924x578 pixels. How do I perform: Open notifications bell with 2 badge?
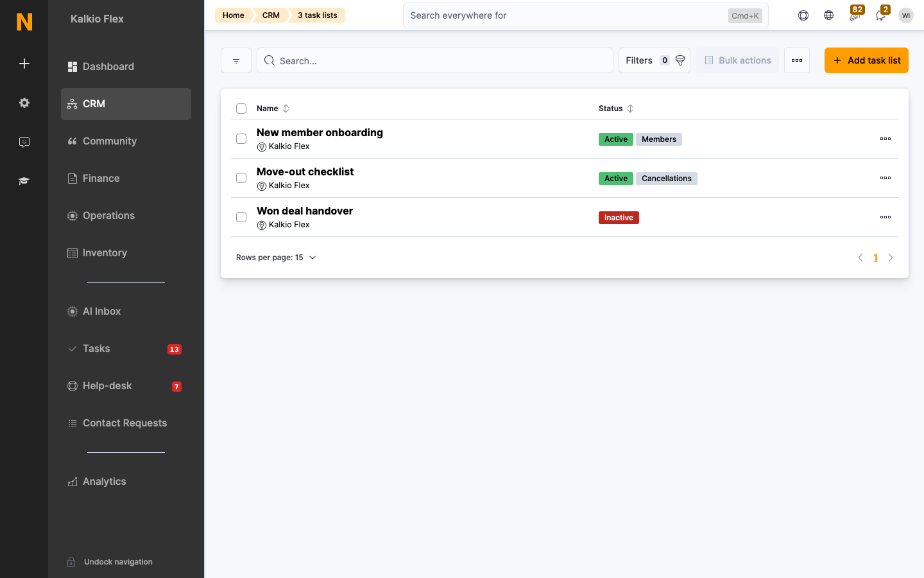click(881, 14)
